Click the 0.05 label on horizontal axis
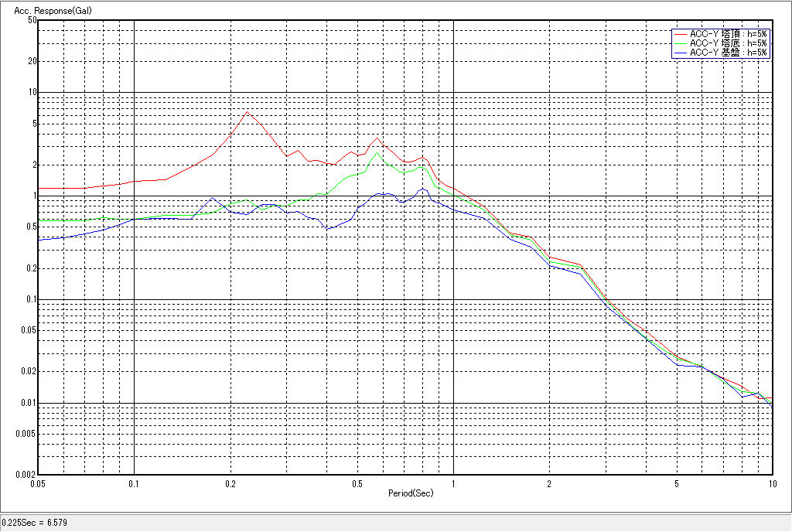The height and width of the screenshot is (532, 792). [x=37, y=483]
